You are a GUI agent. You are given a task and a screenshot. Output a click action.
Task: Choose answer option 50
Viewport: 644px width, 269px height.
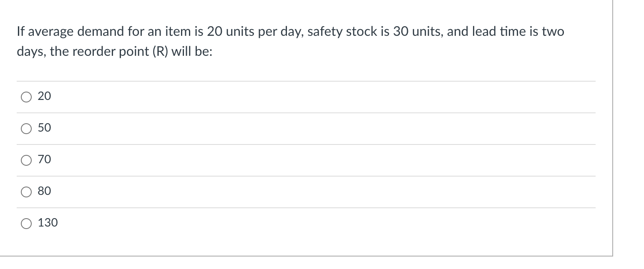(44, 128)
